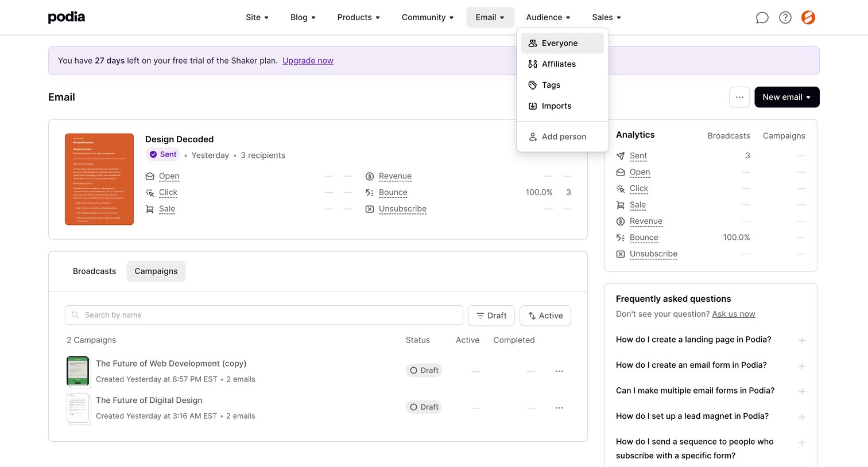Click the Search by name field
The width and height of the screenshot is (868, 467).
click(264, 315)
